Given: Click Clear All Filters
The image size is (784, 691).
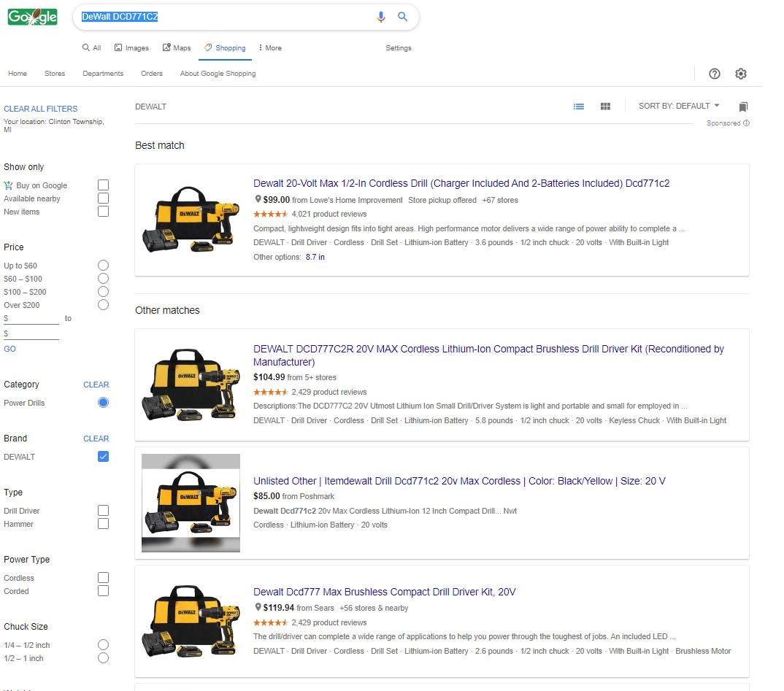Looking at the screenshot, I should (40, 109).
